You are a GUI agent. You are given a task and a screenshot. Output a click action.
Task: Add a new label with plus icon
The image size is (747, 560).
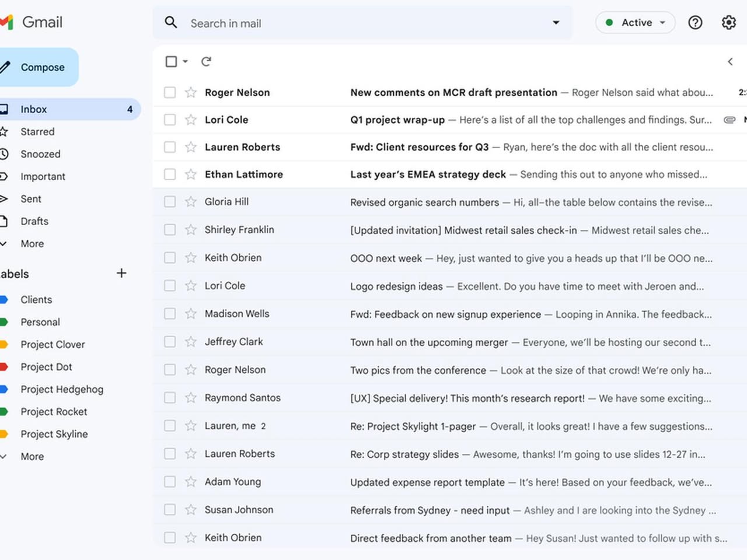click(x=121, y=273)
